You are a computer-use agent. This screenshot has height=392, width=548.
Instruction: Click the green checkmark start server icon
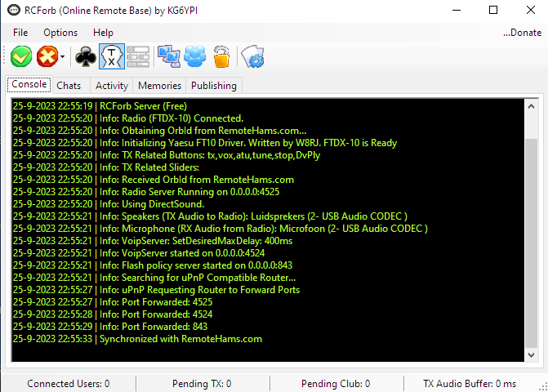click(x=21, y=56)
